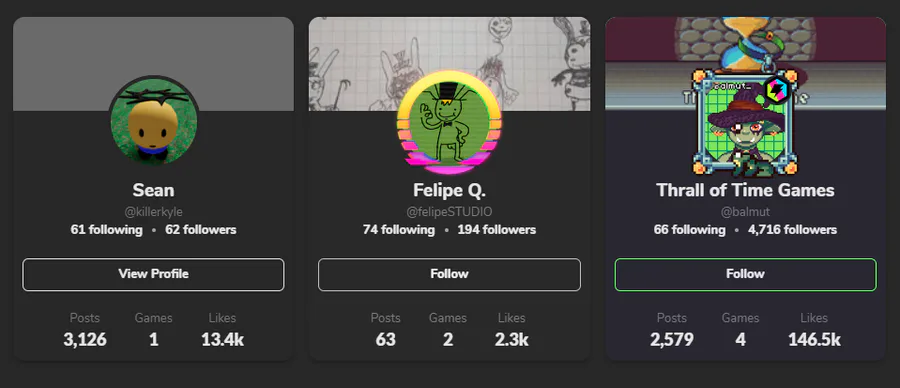Screen dimensions: 900x388
Task: Follow Felipe Q.
Action: pos(449,274)
